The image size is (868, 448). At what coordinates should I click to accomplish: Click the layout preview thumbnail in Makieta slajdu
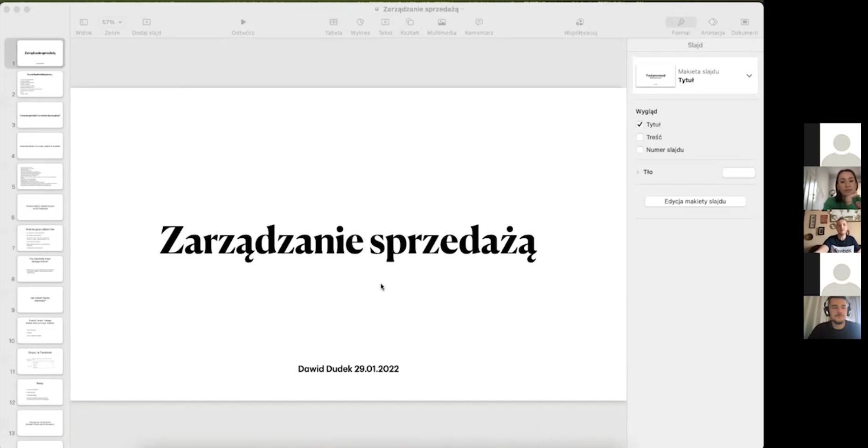pyautogui.click(x=655, y=76)
